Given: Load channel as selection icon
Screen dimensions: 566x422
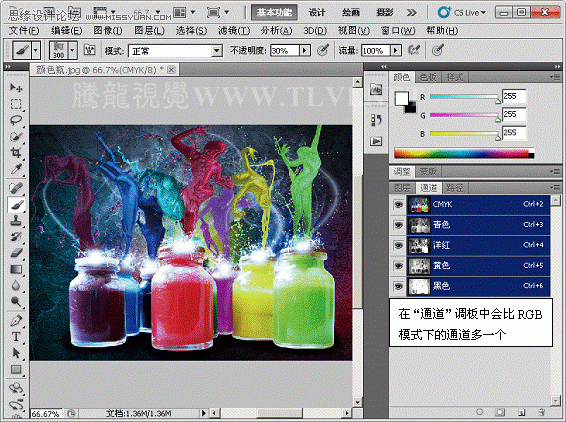Looking at the screenshot, I should coord(479,412).
